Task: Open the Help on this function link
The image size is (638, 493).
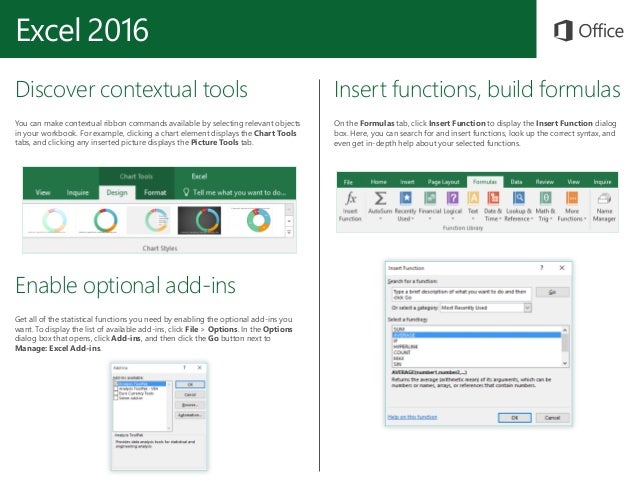Action: click(x=412, y=417)
